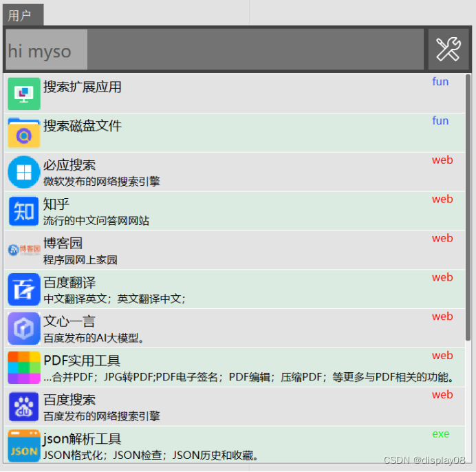Click the web tag on 必应搜索 row
The width and height of the screenshot is (476, 472).
click(x=442, y=160)
